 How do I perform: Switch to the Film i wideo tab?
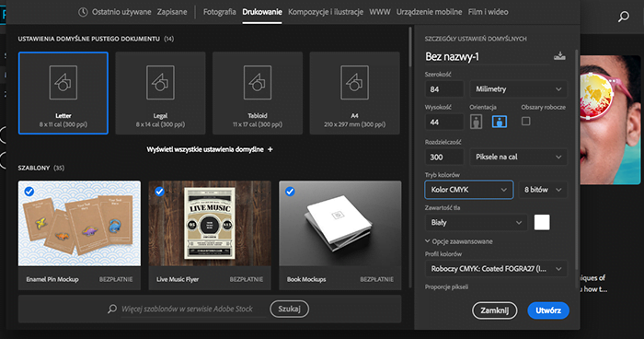coord(489,12)
